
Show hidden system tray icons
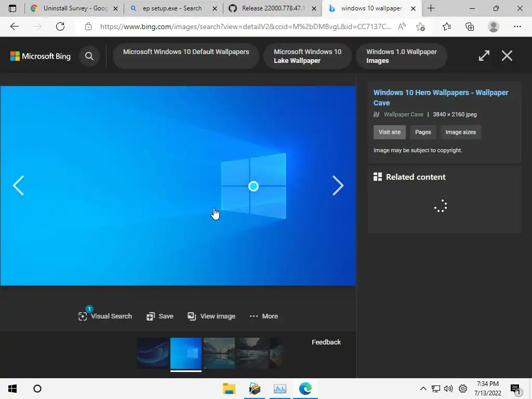423,389
